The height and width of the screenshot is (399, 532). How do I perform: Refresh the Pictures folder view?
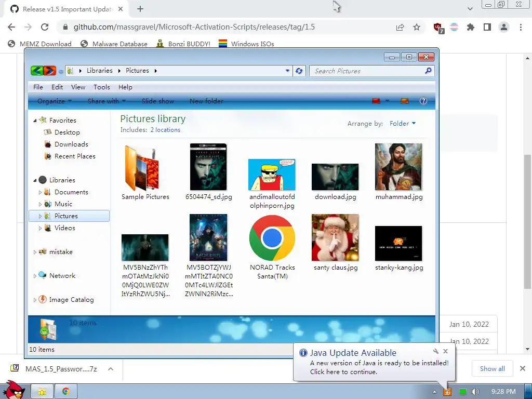[299, 71]
